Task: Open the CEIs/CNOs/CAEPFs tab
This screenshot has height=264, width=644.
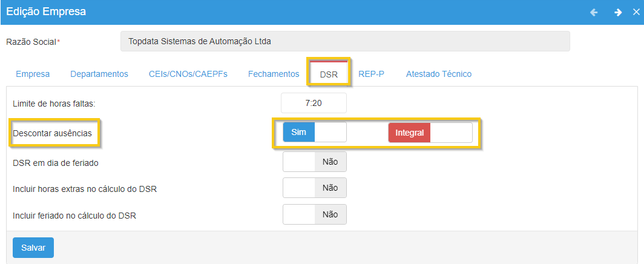Action: (x=188, y=74)
